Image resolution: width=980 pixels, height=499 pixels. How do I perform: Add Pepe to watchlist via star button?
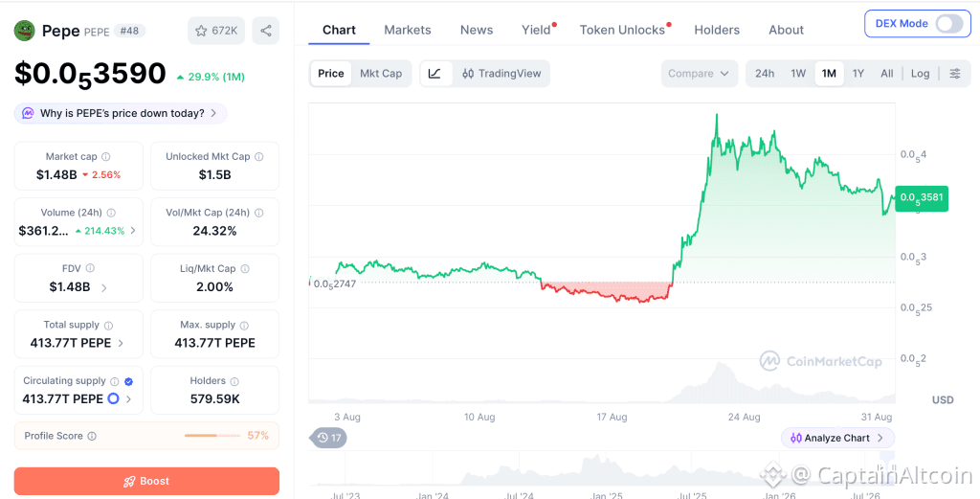pyautogui.click(x=215, y=31)
